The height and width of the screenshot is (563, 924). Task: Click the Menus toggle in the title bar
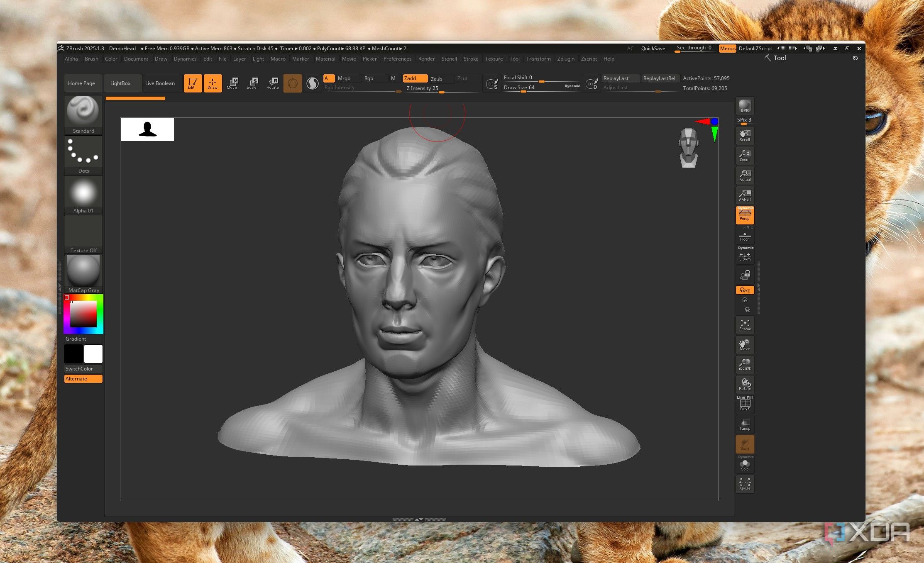727,48
